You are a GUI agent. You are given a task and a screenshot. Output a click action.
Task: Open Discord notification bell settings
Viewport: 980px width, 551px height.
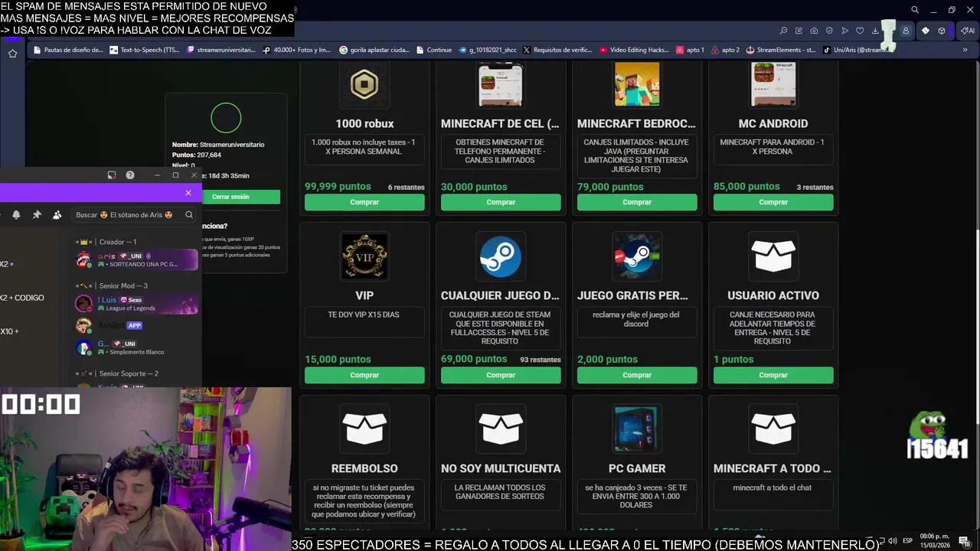[x=16, y=215]
